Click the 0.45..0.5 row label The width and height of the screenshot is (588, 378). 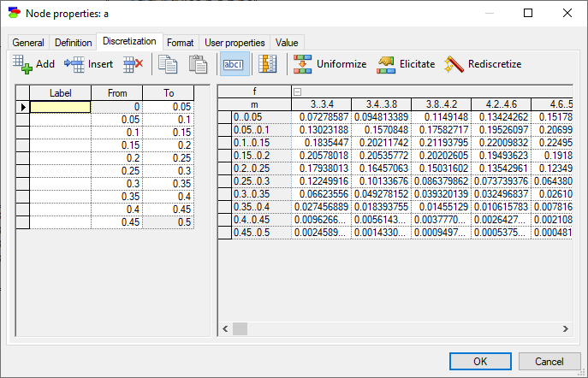click(262, 233)
